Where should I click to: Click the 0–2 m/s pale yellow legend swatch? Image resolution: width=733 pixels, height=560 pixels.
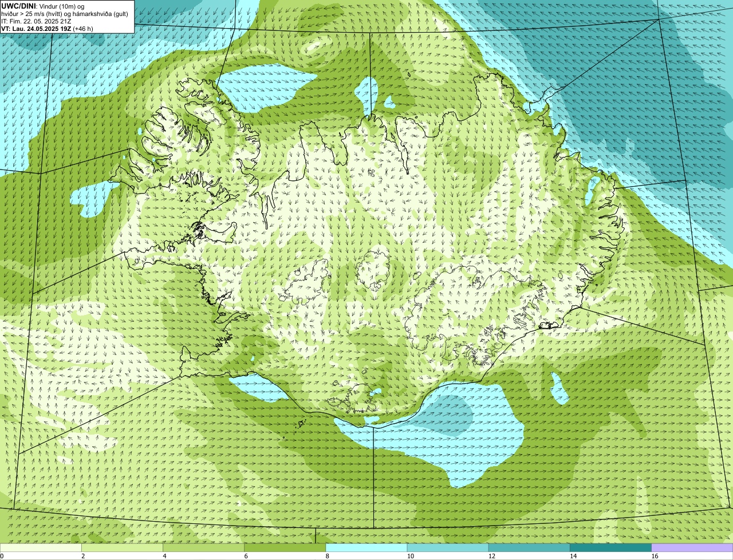[x=41, y=547]
